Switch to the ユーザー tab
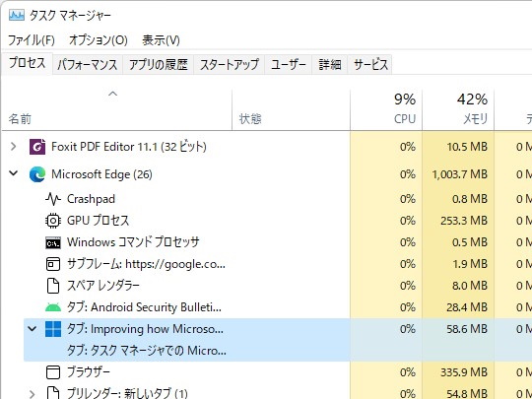 [289, 64]
